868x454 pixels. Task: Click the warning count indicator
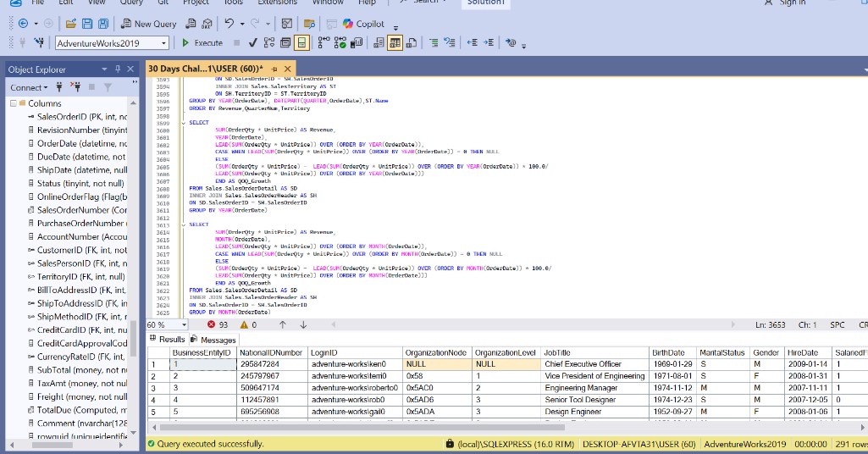click(249, 325)
